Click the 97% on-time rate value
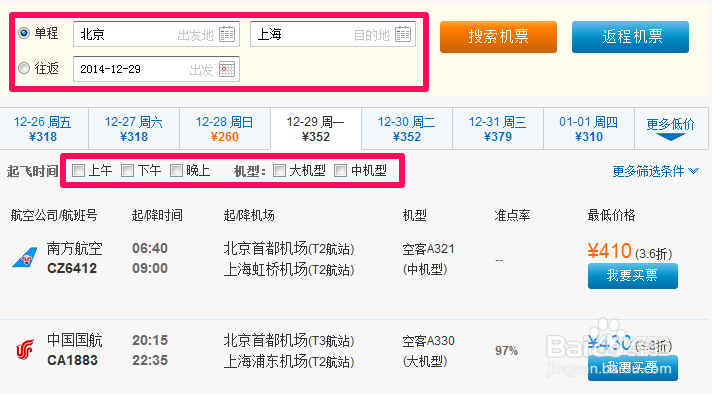 pyautogui.click(x=506, y=351)
